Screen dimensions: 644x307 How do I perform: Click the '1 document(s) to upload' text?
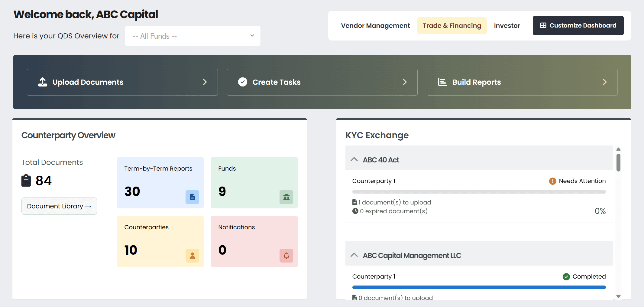[395, 202]
